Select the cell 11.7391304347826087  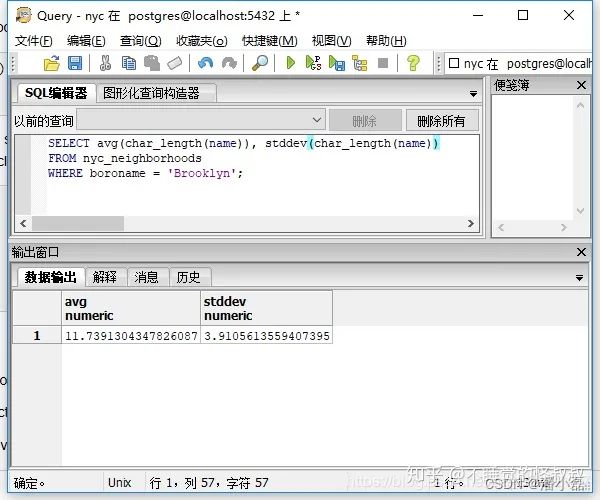pyautogui.click(x=131, y=336)
